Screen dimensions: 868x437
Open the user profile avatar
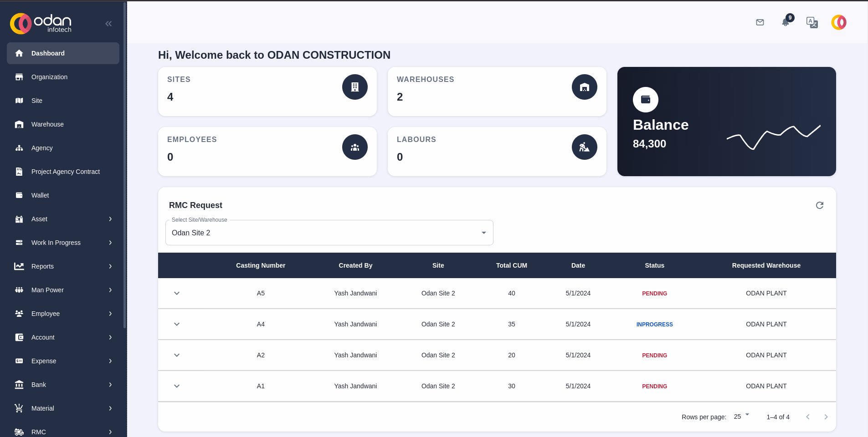pos(838,22)
